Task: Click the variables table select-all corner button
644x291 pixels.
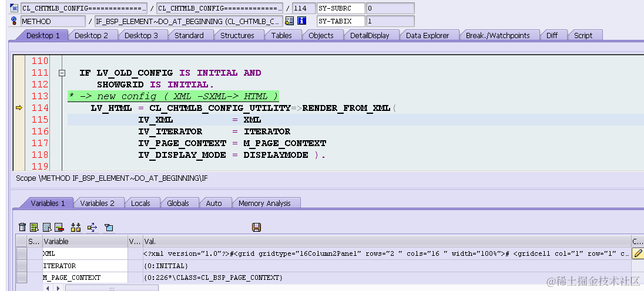Action: click(21, 241)
